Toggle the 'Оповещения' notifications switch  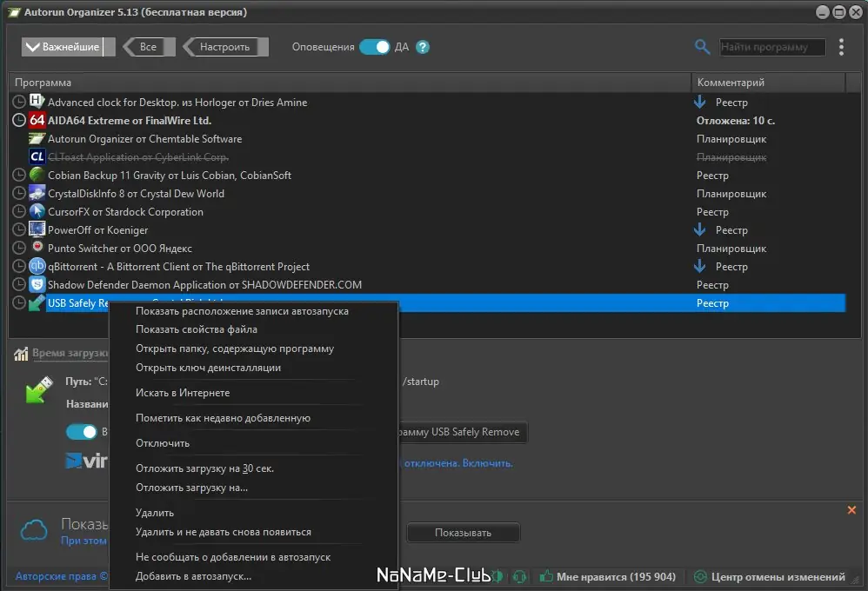(375, 47)
